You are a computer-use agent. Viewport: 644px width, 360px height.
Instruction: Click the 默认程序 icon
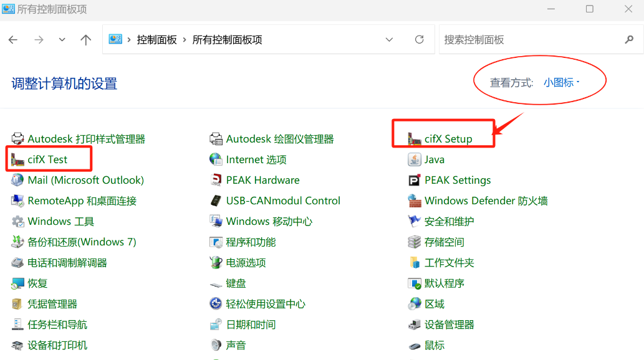[x=414, y=283]
